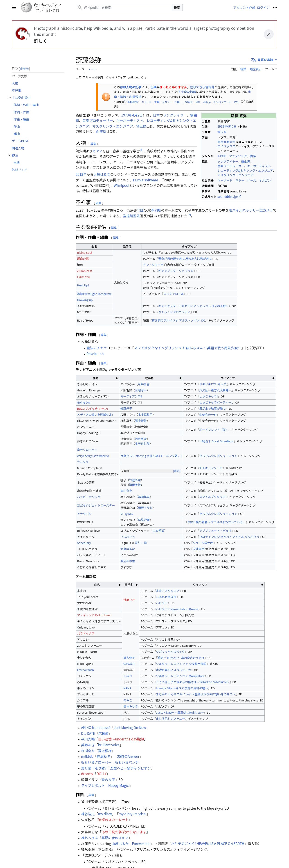Edit the 人物 section

pyautogui.click(x=93, y=144)
